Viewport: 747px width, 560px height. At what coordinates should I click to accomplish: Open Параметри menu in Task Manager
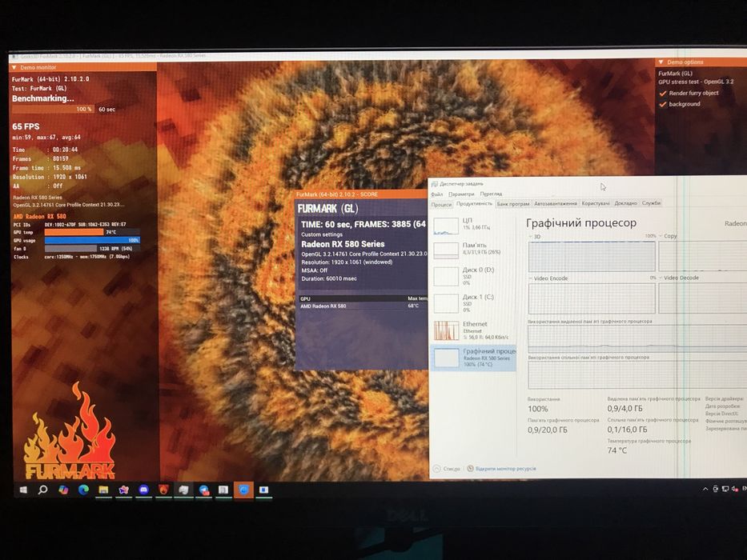point(461,194)
